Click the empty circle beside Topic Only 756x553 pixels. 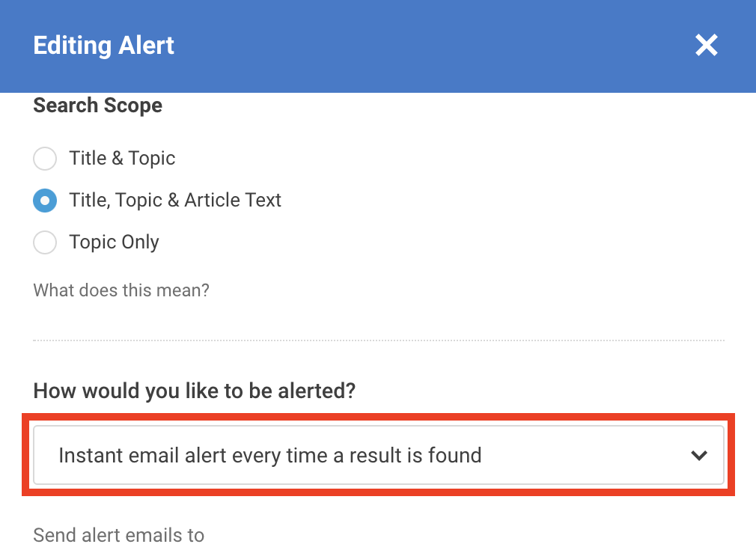45,242
